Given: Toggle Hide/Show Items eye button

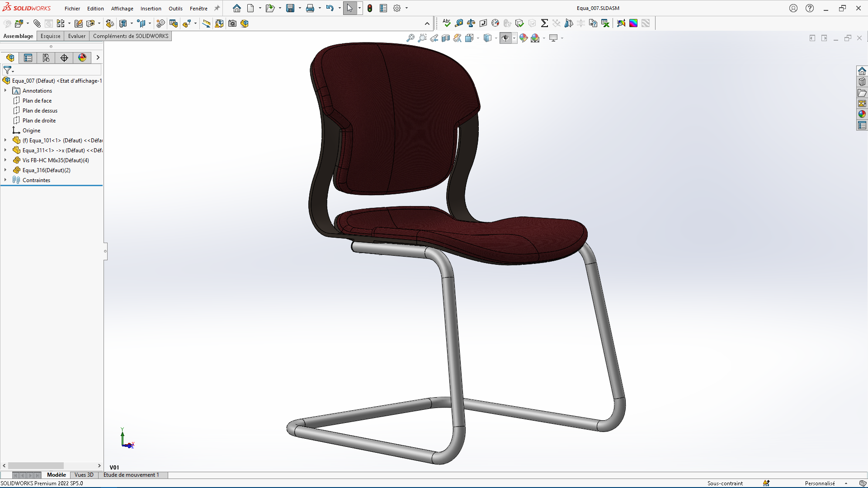Looking at the screenshot, I should 505,38.
